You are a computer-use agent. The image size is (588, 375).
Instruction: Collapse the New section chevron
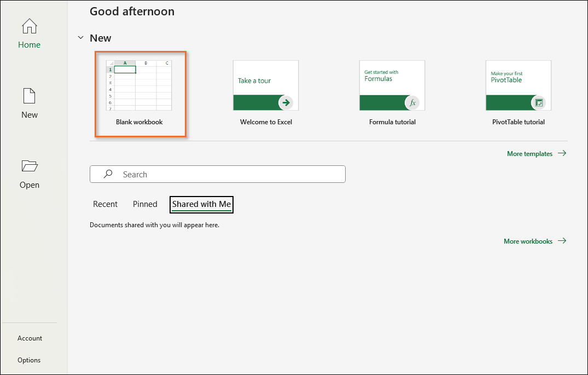tap(80, 38)
